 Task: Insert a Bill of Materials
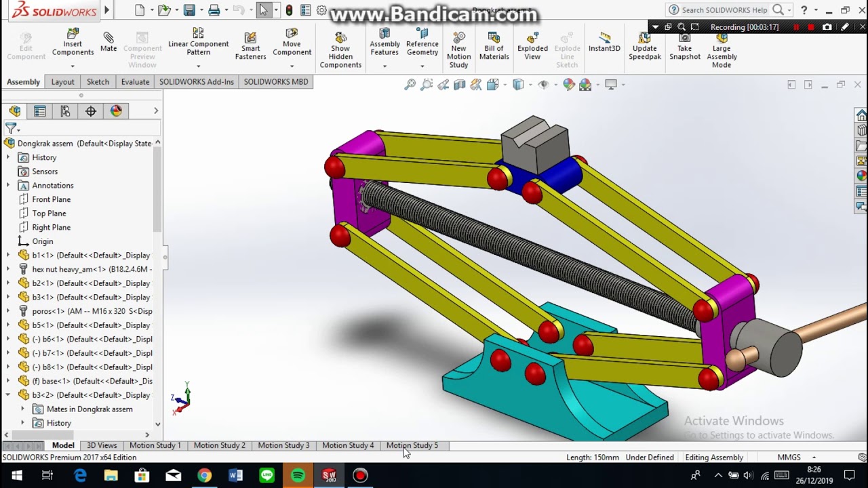click(494, 46)
